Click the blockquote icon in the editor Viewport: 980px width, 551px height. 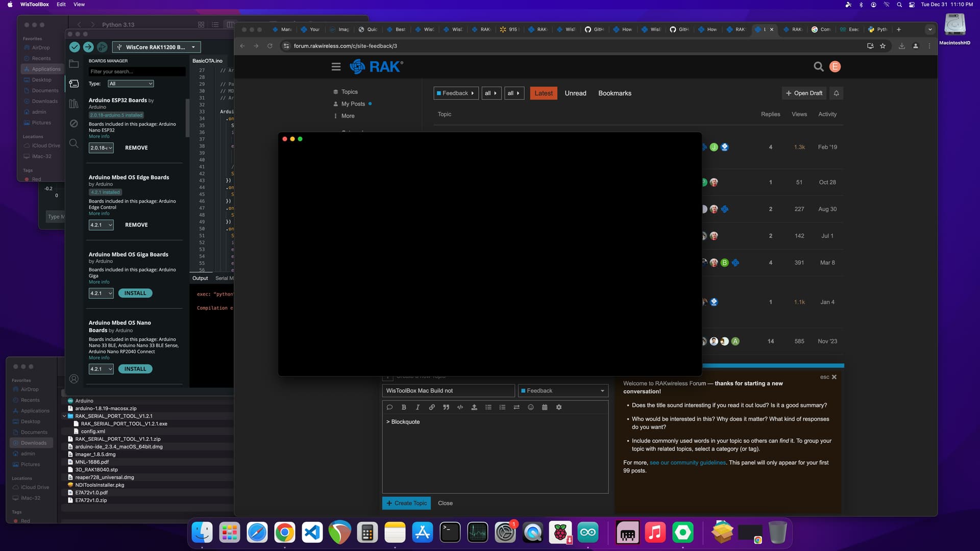[x=446, y=407]
